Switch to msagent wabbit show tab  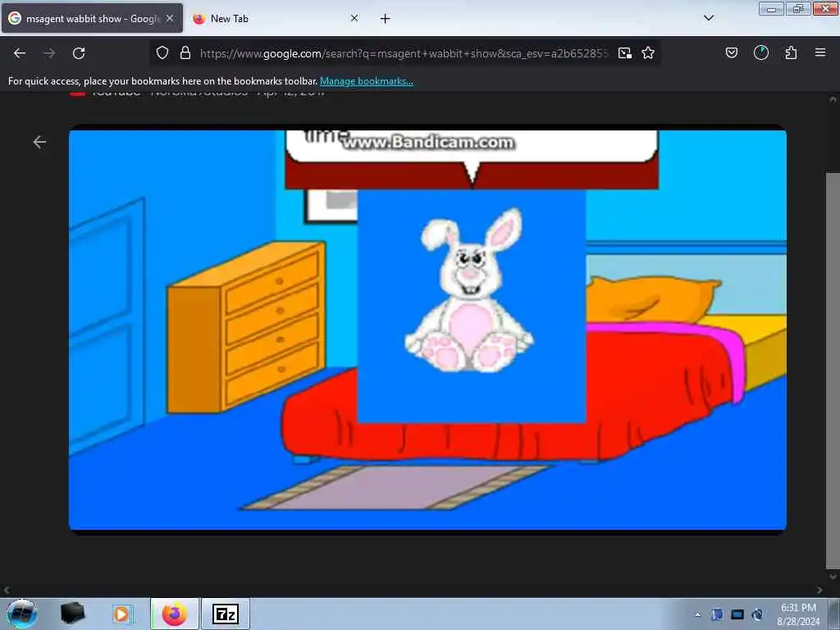click(92, 18)
